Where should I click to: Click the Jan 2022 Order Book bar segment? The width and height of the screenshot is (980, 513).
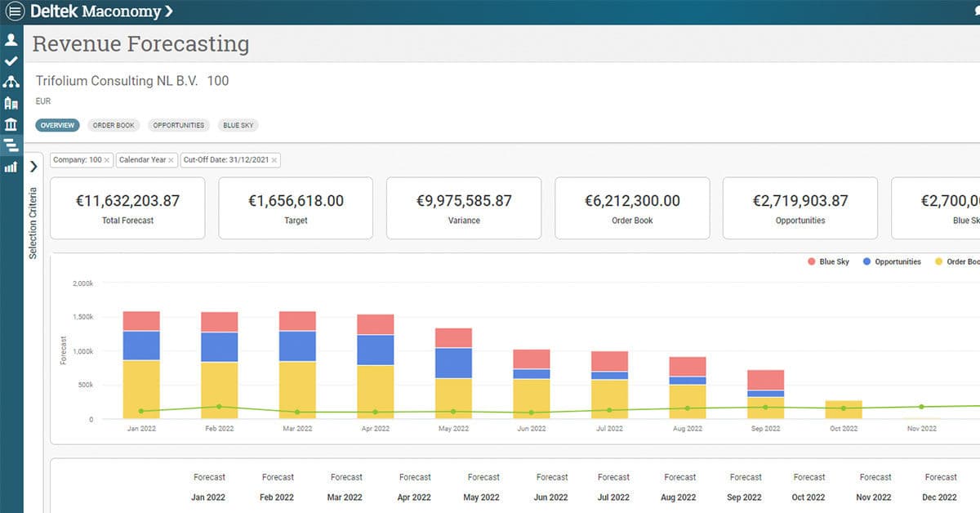point(141,390)
